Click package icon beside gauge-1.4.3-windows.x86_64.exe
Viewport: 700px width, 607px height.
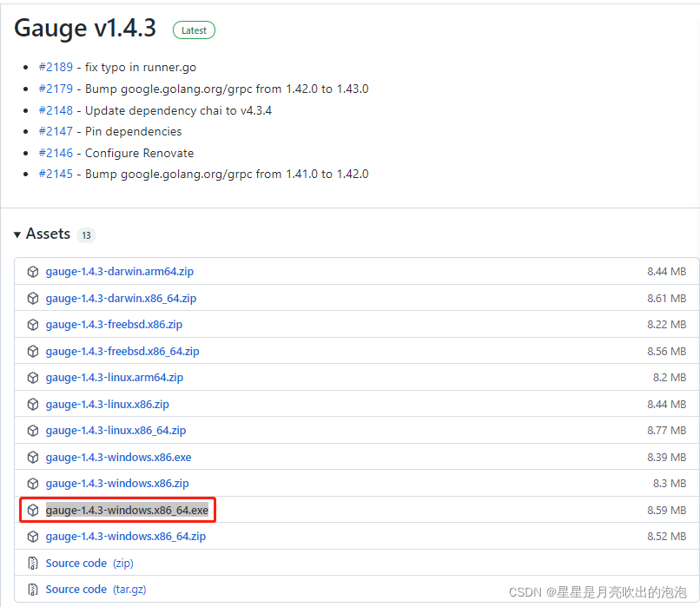33,510
